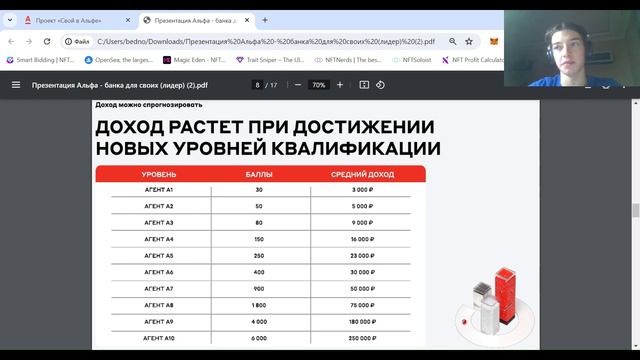Click the 250 000 ₽ income value
The height and width of the screenshot is (360, 640).
[x=362, y=338]
